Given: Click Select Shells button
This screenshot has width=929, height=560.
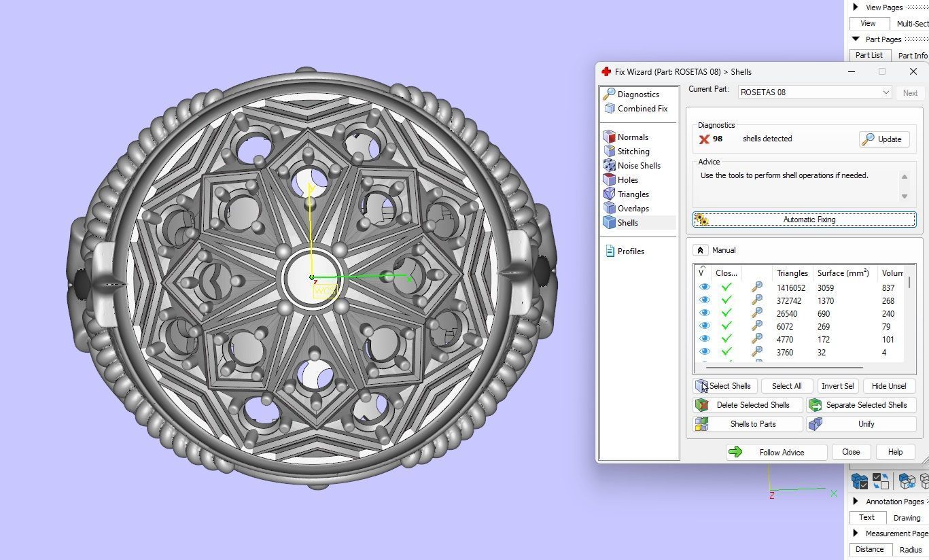Looking at the screenshot, I should click(724, 386).
